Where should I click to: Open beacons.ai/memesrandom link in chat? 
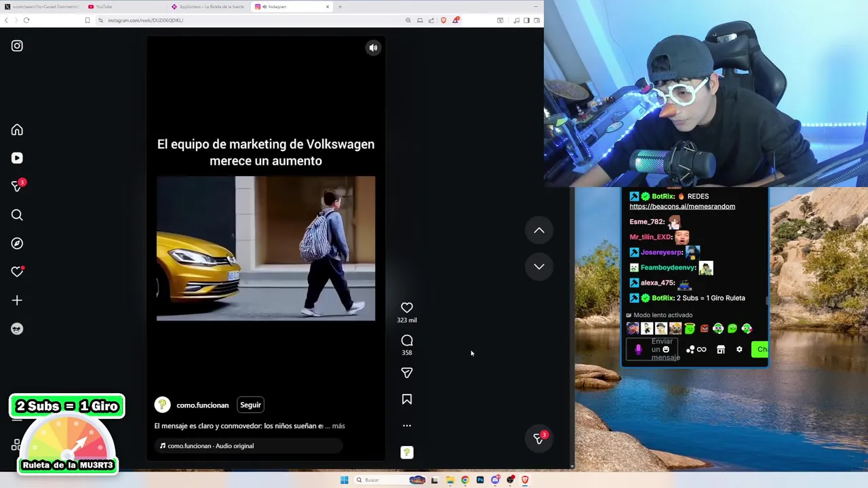coord(682,207)
